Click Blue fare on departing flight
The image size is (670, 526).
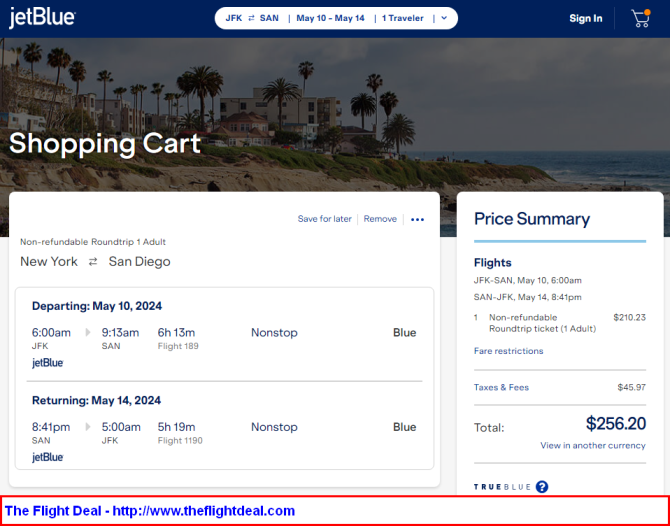[404, 332]
